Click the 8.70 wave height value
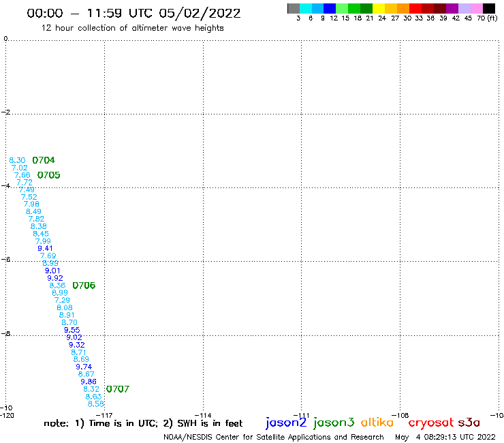The width and height of the screenshot is (504, 443). point(69,322)
